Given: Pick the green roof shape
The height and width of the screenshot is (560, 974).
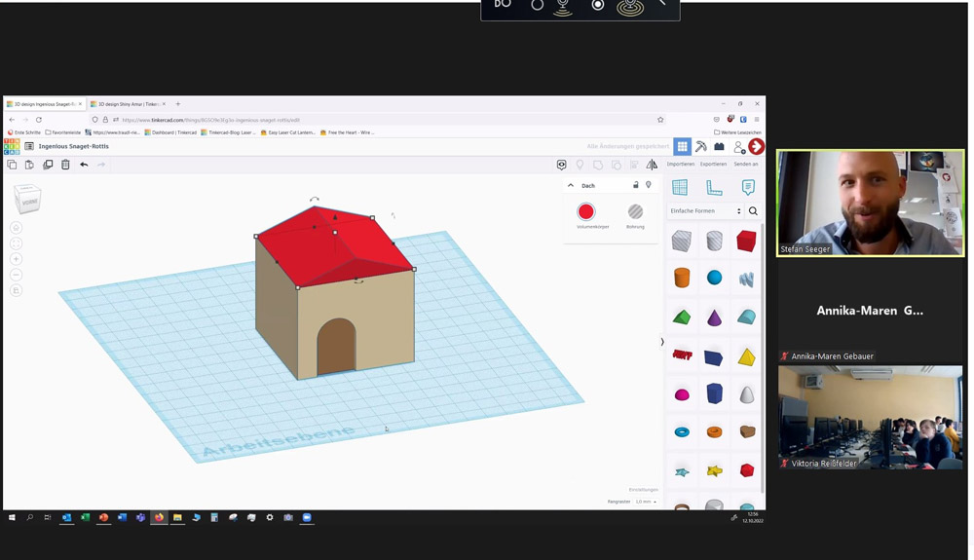Looking at the screenshot, I should click(x=682, y=317).
